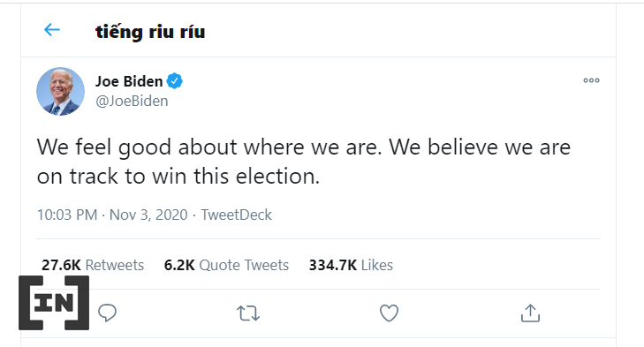Open the tweet's three-dot more menu

(x=591, y=80)
